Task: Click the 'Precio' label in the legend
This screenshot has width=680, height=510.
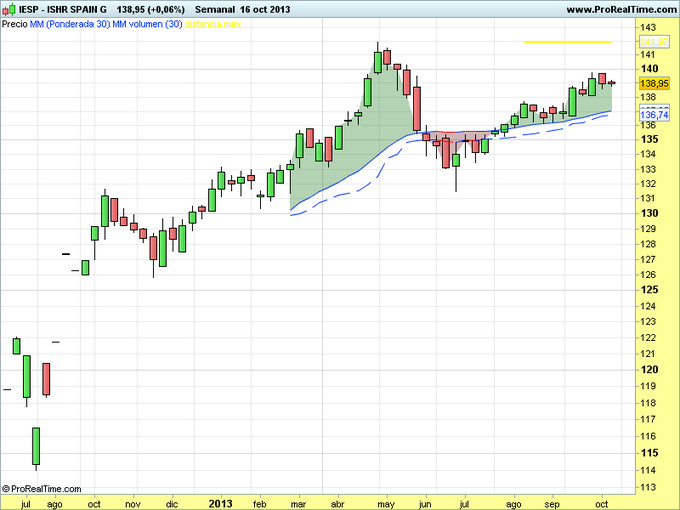Action: pyautogui.click(x=15, y=23)
